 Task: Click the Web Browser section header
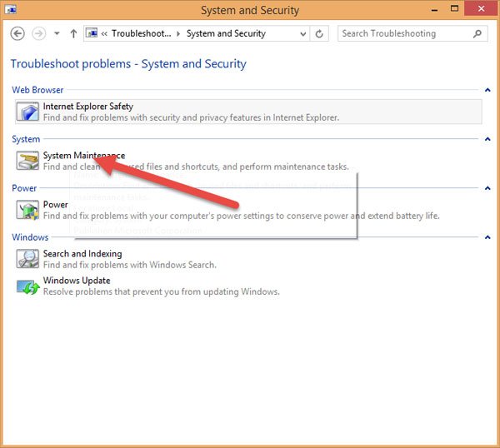tap(37, 90)
